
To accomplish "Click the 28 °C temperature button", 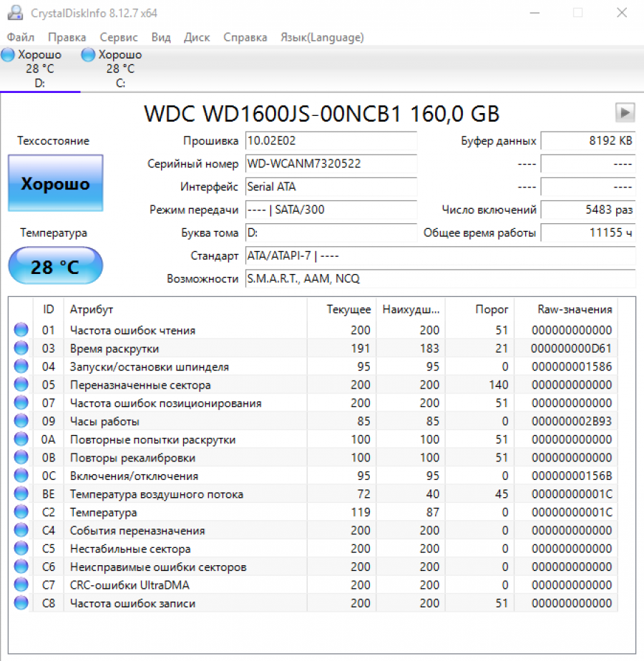I will (x=55, y=267).
